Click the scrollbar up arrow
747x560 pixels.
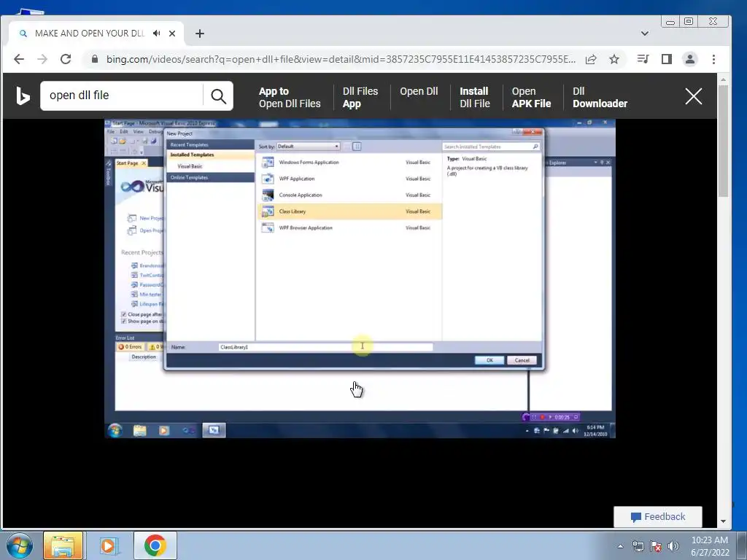point(723,79)
